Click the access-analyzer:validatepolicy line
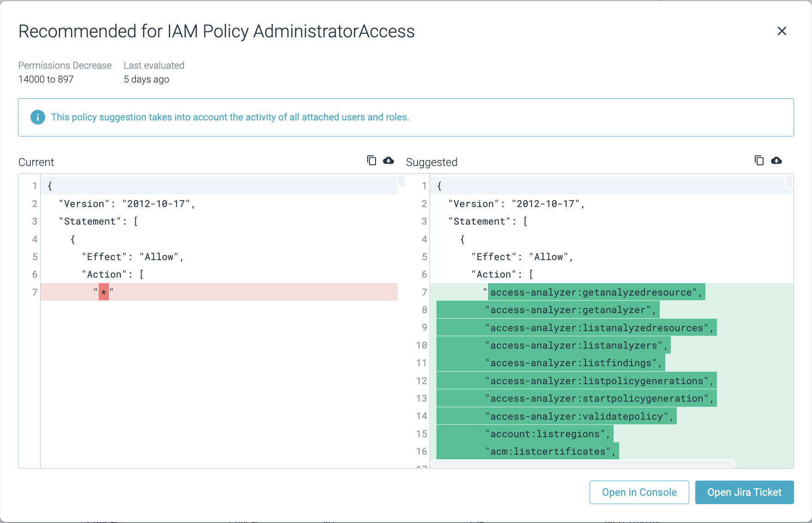This screenshot has height=523, width=812. [x=612, y=416]
